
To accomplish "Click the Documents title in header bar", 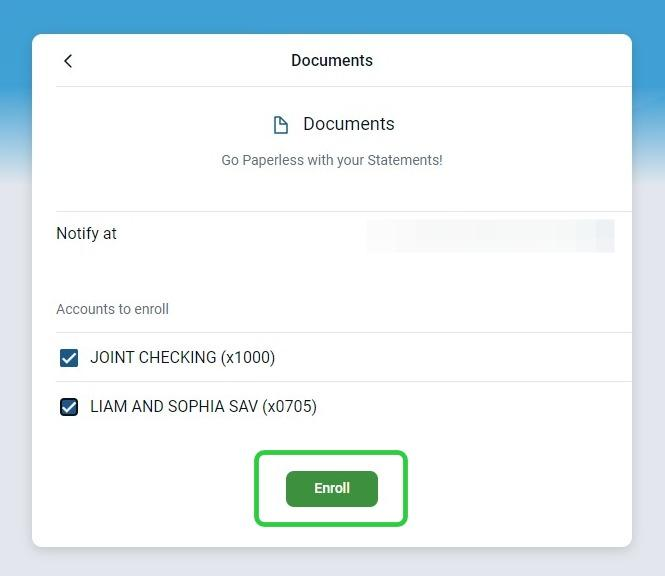I will tap(332, 60).
